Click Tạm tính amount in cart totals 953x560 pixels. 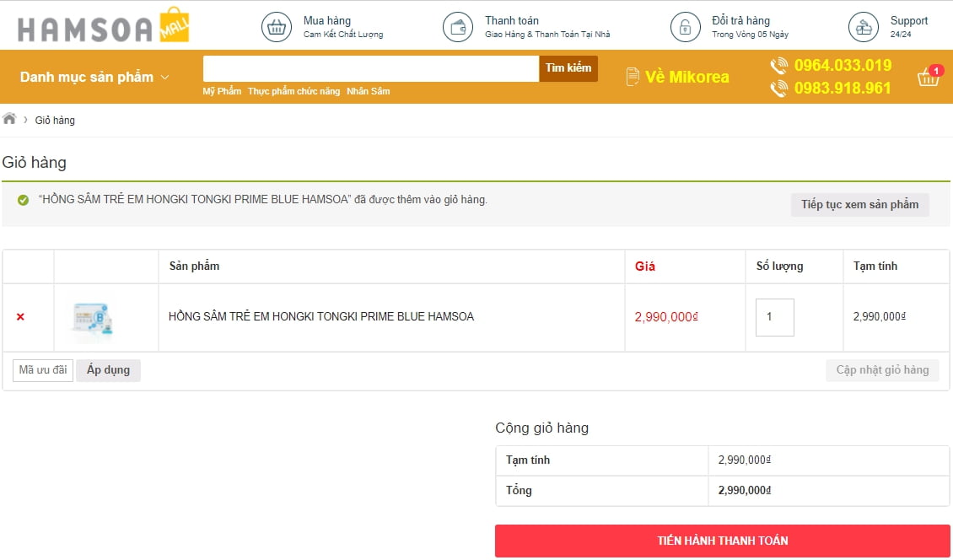coord(745,460)
